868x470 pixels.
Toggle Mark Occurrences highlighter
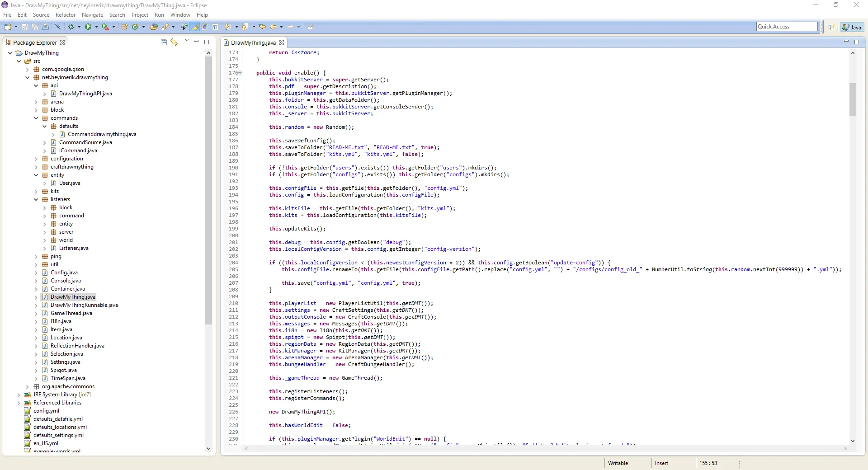pos(195,27)
